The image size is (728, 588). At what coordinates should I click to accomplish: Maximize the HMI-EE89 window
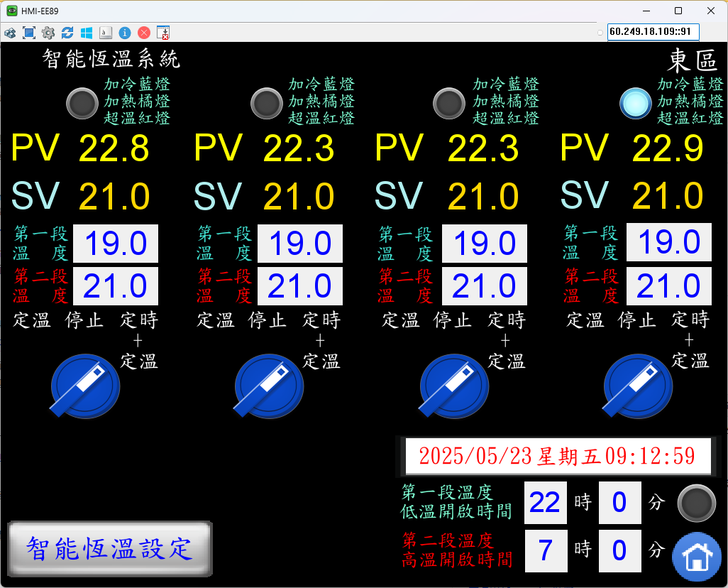[678, 11]
